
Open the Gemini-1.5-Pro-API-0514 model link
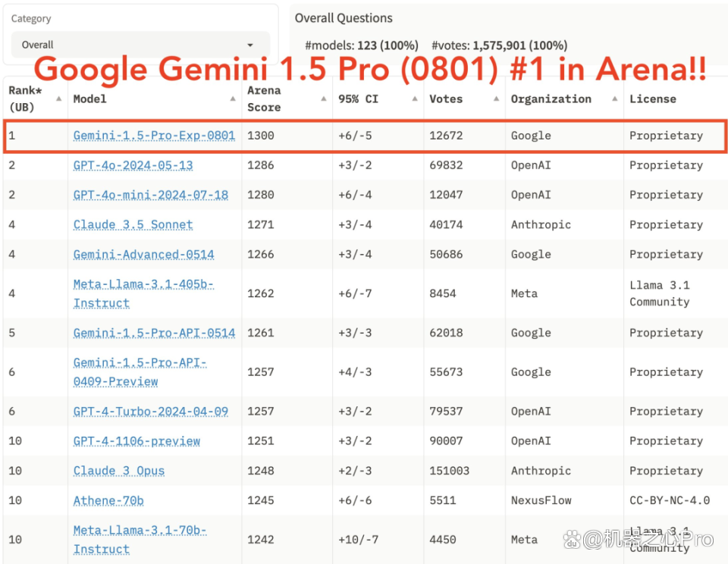point(154,333)
